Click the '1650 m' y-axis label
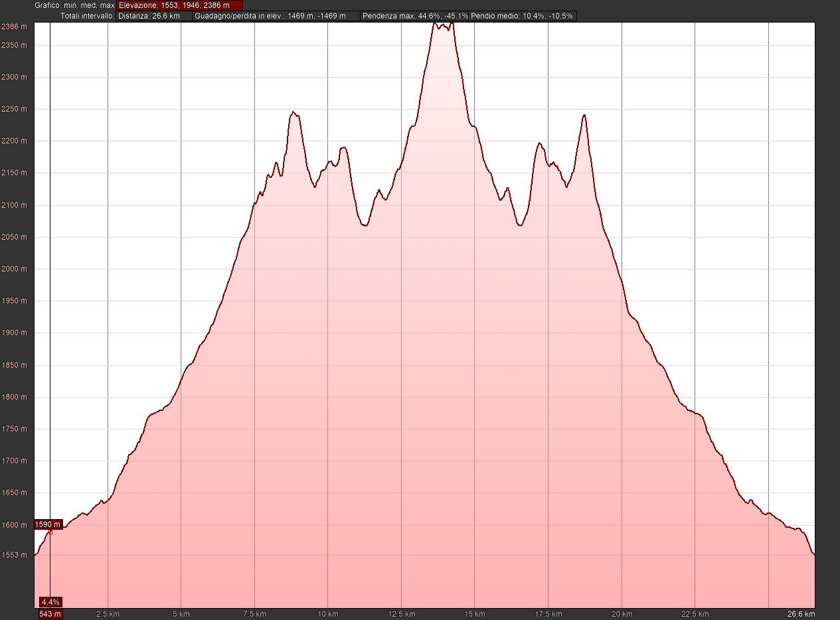 point(14,493)
